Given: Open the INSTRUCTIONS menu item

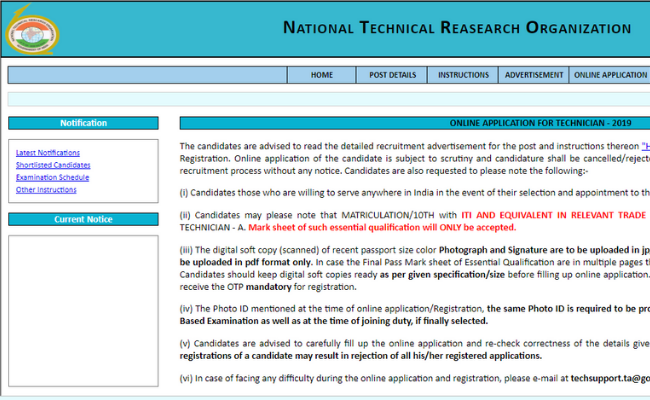Looking at the screenshot, I should tap(463, 75).
